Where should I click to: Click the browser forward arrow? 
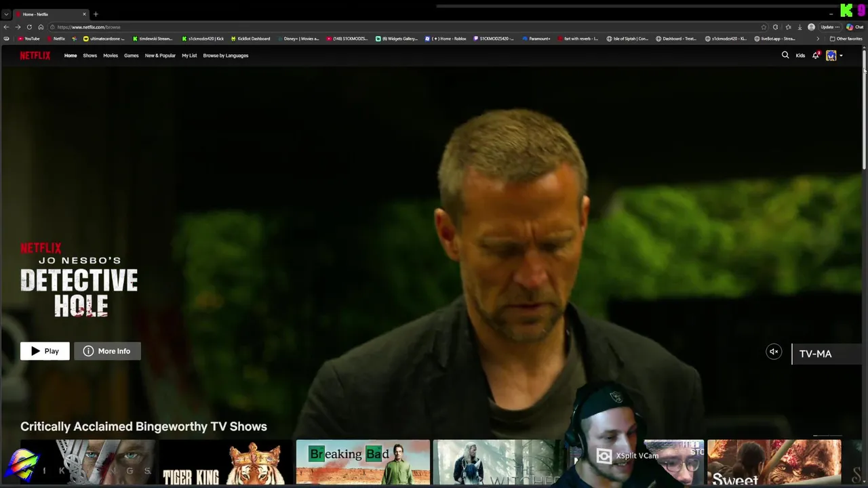coord(18,27)
